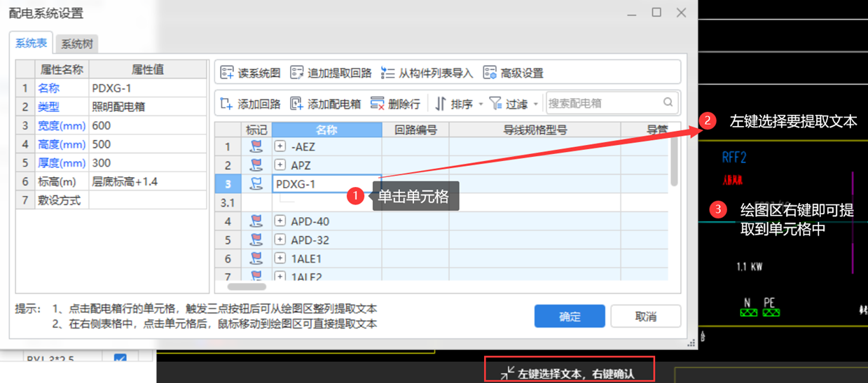
Task: Toggle the flag marker on the PDXG-1 row
Action: tap(256, 184)
